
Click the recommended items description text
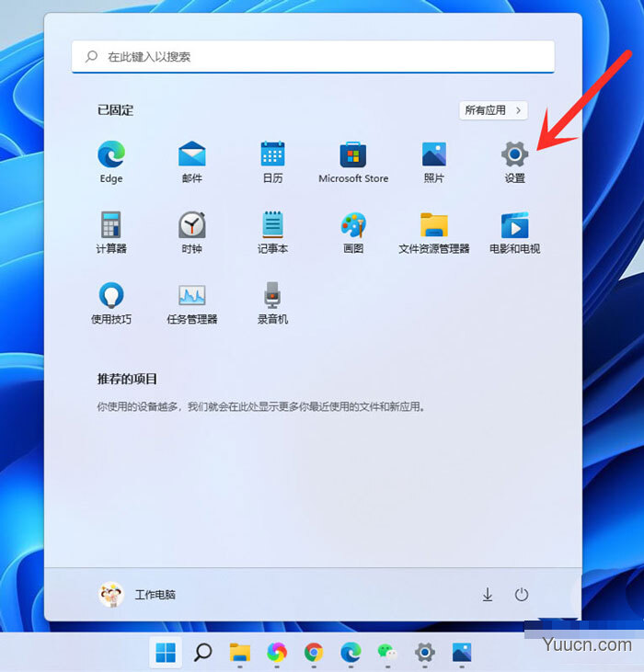point(261,406)
